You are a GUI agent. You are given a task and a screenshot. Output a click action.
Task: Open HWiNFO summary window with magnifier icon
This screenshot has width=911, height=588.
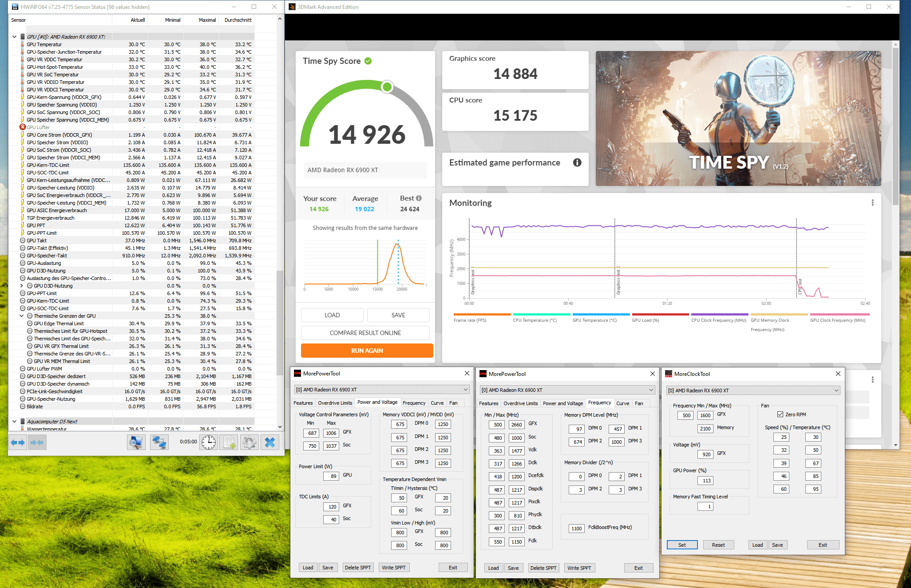[x=136, y=442]
